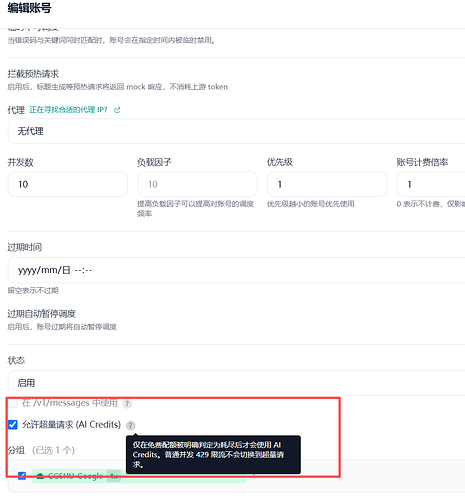Viewport: 465px width, 500px height.
Task: Click the mock 响应 description under 拦截预热请求
Action: click(118, 87)
